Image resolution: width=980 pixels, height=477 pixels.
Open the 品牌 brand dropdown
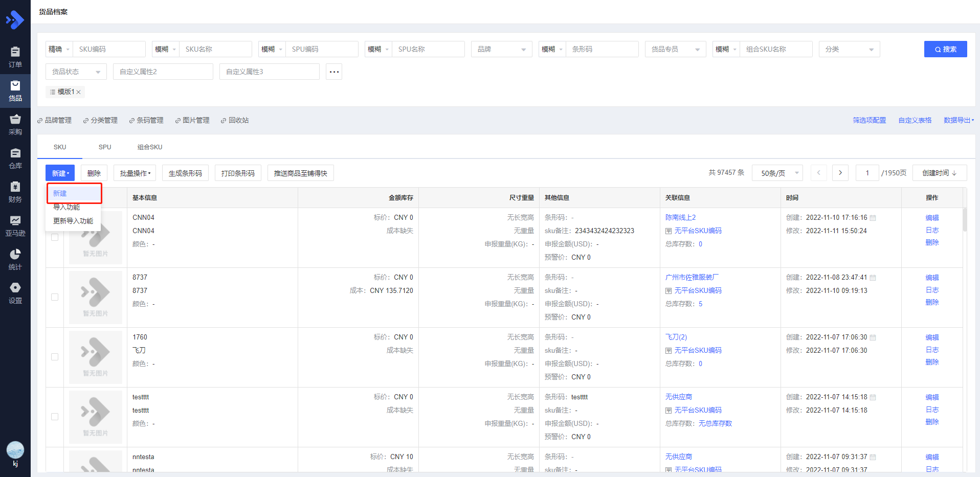[502, 49]
